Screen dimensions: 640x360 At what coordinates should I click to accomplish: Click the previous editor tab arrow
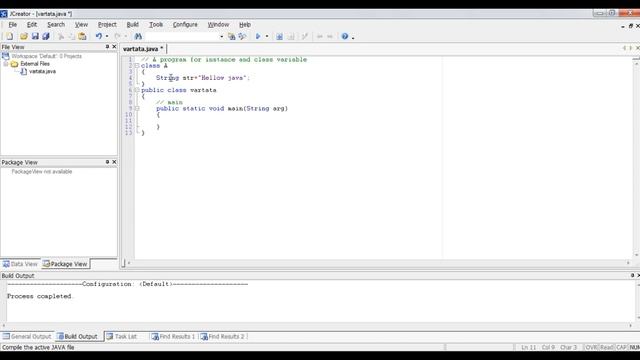click(x=624, y=48)
